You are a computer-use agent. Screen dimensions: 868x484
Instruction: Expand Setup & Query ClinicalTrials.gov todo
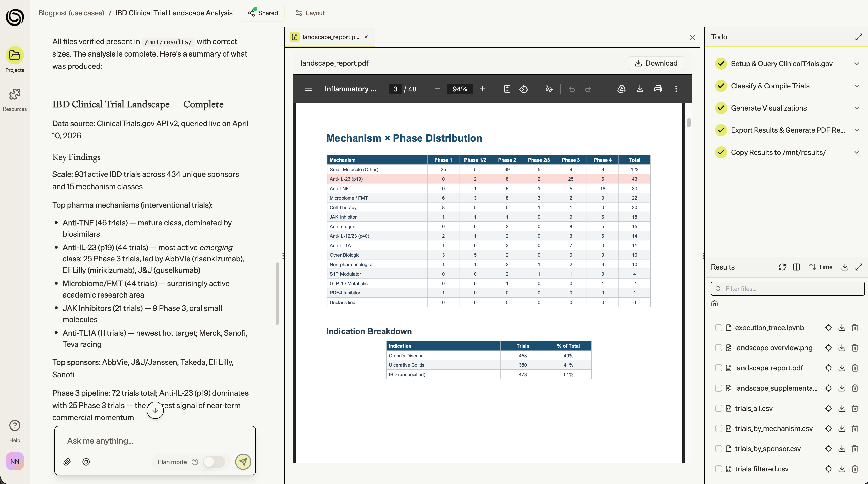[x=857, y=64]
